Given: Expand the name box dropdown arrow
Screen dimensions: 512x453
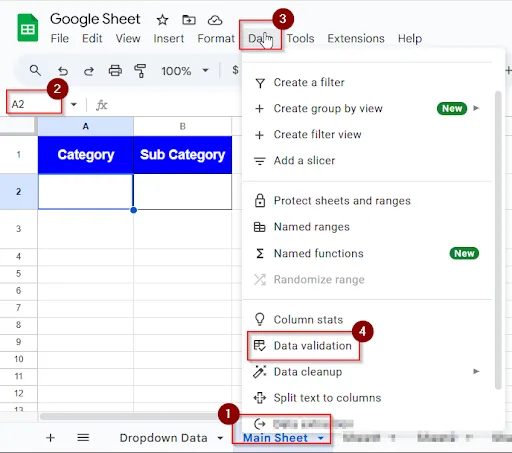Looking at the screenshot, I should tap(74, 105).
